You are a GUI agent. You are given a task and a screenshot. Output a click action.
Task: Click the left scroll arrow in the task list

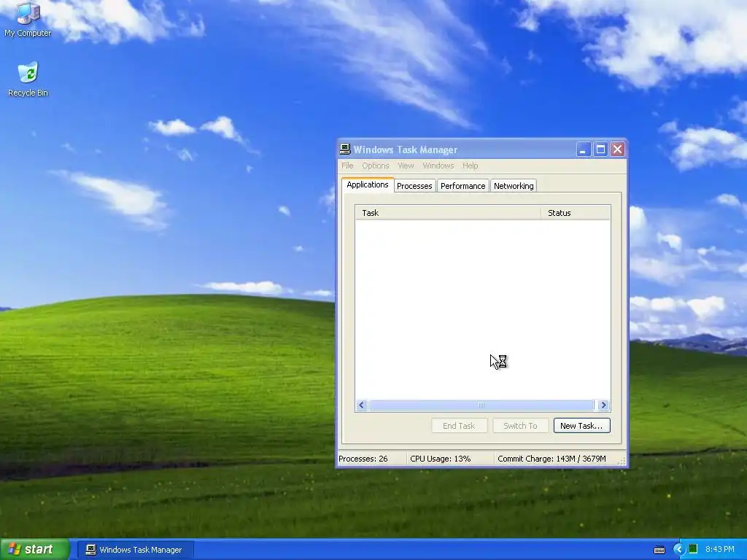click(x=362, y=405)
